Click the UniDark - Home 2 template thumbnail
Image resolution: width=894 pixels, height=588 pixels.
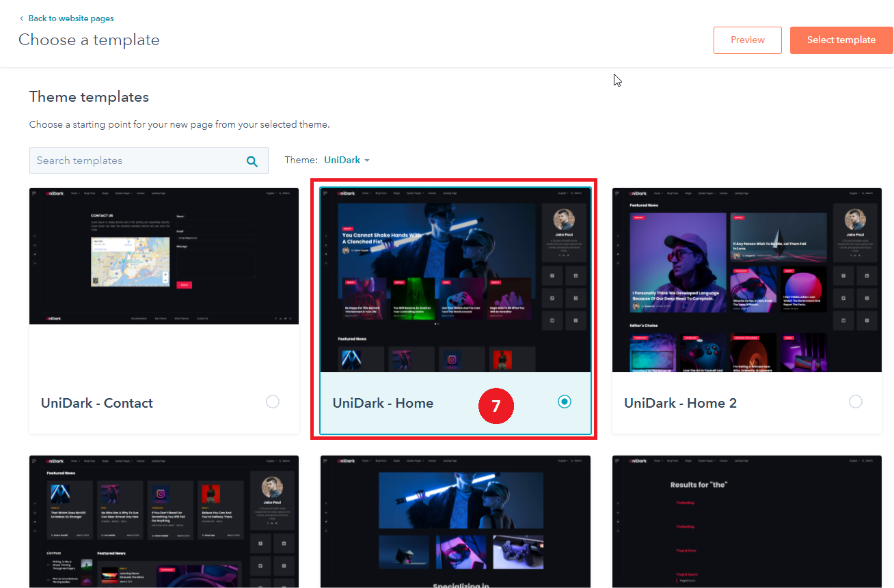click(x=746, y=280)
